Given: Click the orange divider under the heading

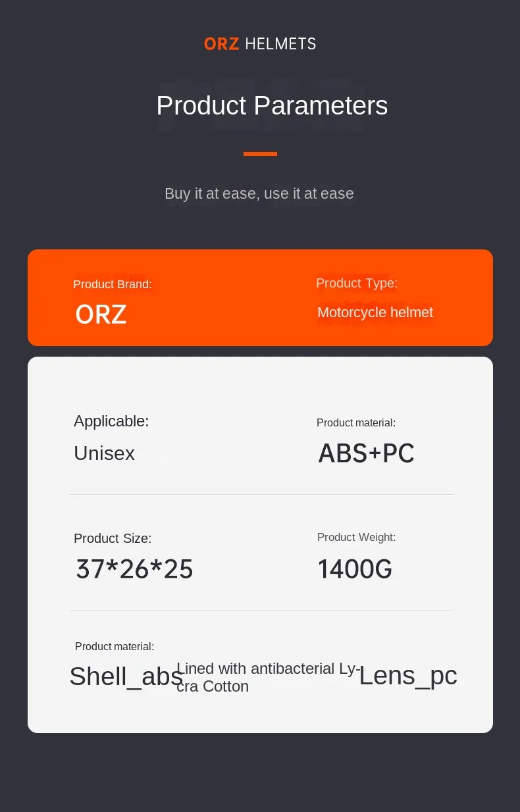Looking at the screenshot, I should pos(260,154).
